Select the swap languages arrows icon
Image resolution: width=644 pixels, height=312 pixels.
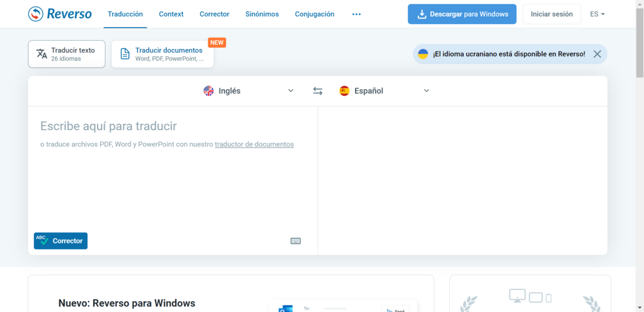click(x=318, y=91)
